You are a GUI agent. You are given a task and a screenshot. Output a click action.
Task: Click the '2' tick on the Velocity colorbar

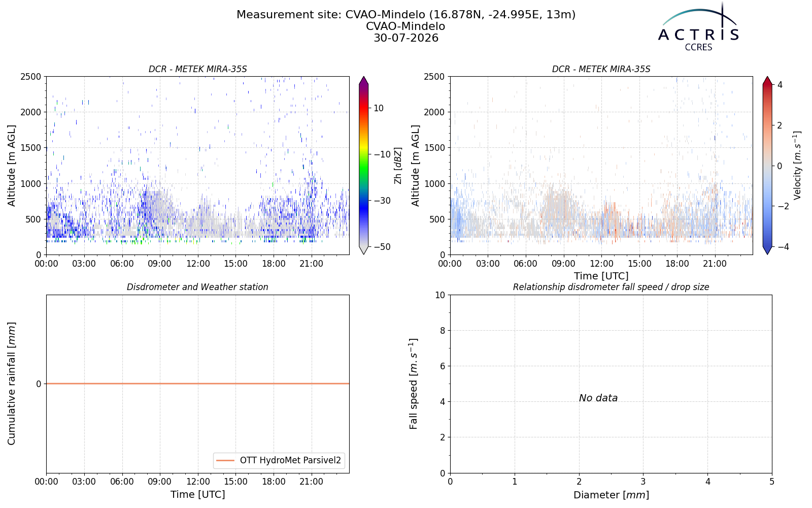coord(780,125)
